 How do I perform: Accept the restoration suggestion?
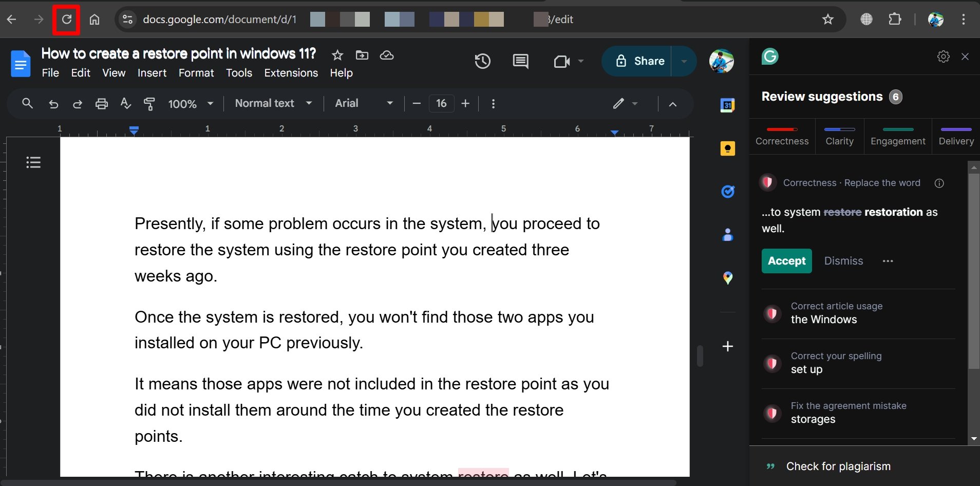coord(786,261)
